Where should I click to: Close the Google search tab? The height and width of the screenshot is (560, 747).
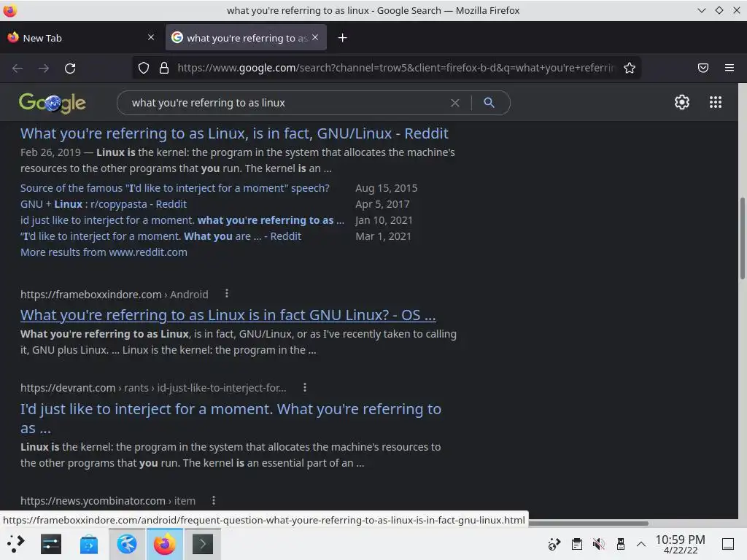pyautogui.click(x=315, y=37)
